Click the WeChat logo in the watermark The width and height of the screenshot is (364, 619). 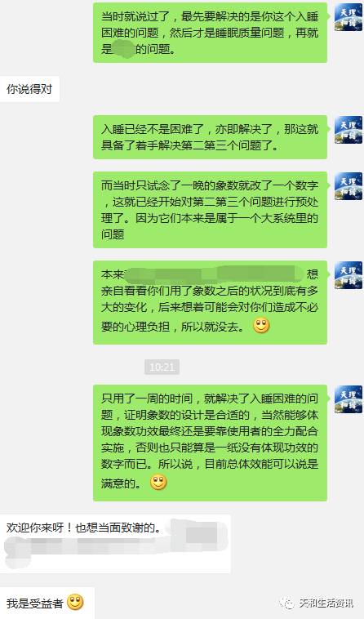pyautogui.click(x=287, y=603)
